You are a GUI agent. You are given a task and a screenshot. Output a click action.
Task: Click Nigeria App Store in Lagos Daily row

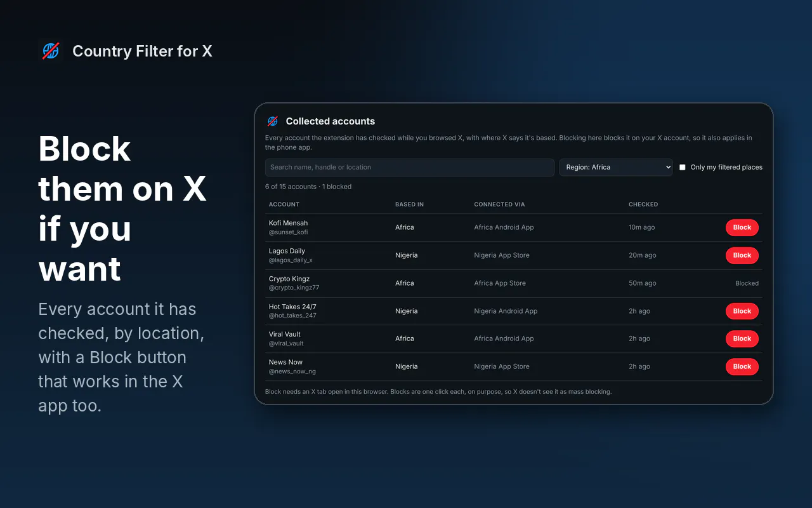(x=502, y=255)
